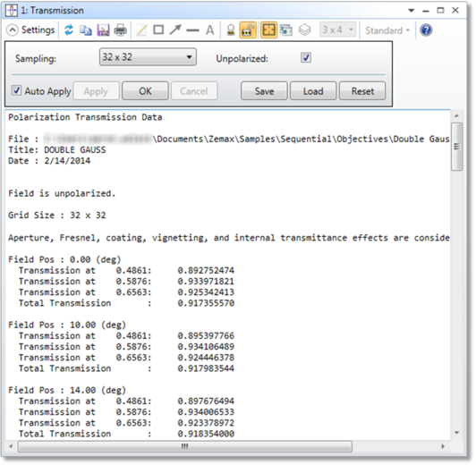Viewport: 476px width, 465px height.
Task: Save window image with save icon
Action: click(103, 30)
